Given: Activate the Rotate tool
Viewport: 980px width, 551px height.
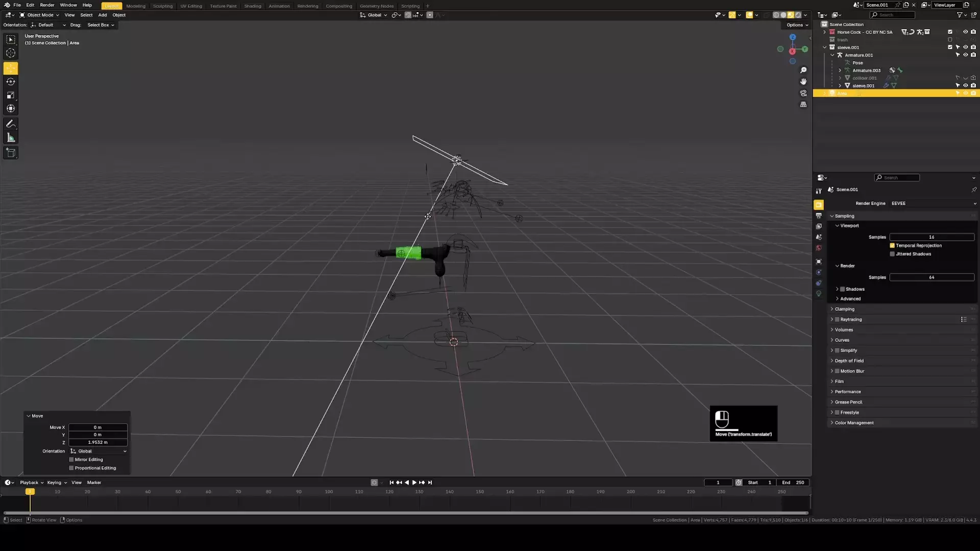Looking at the screenshot, I should coord(11,82).
